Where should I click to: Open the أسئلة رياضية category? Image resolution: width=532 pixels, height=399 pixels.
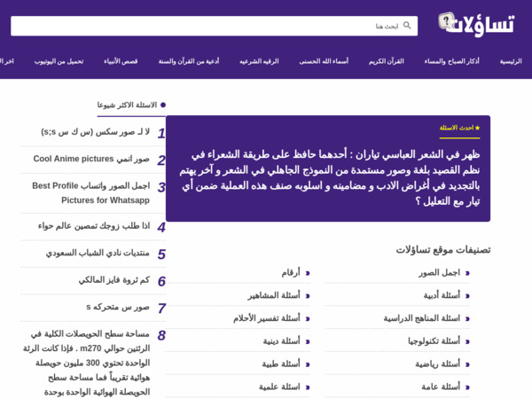pos(438,364)
